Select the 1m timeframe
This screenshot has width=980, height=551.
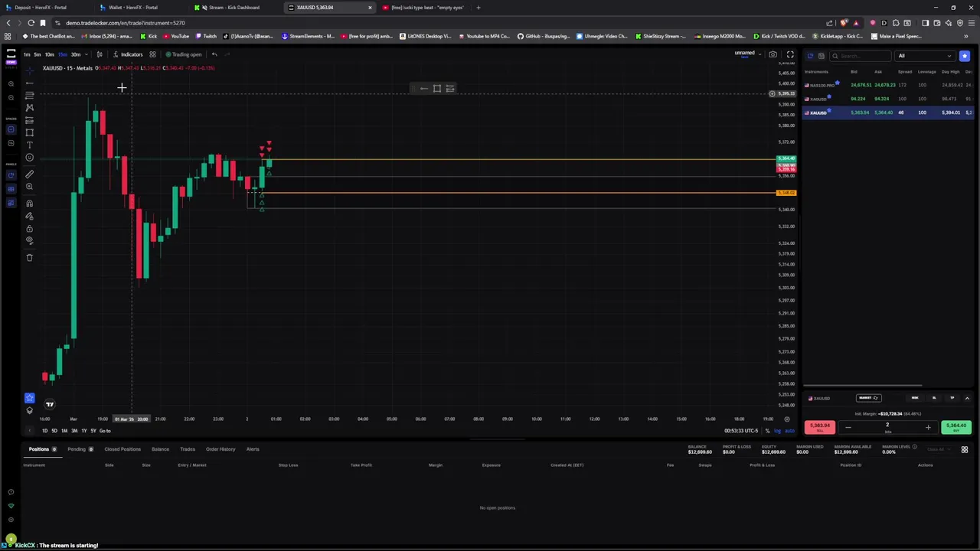point(27,54)
